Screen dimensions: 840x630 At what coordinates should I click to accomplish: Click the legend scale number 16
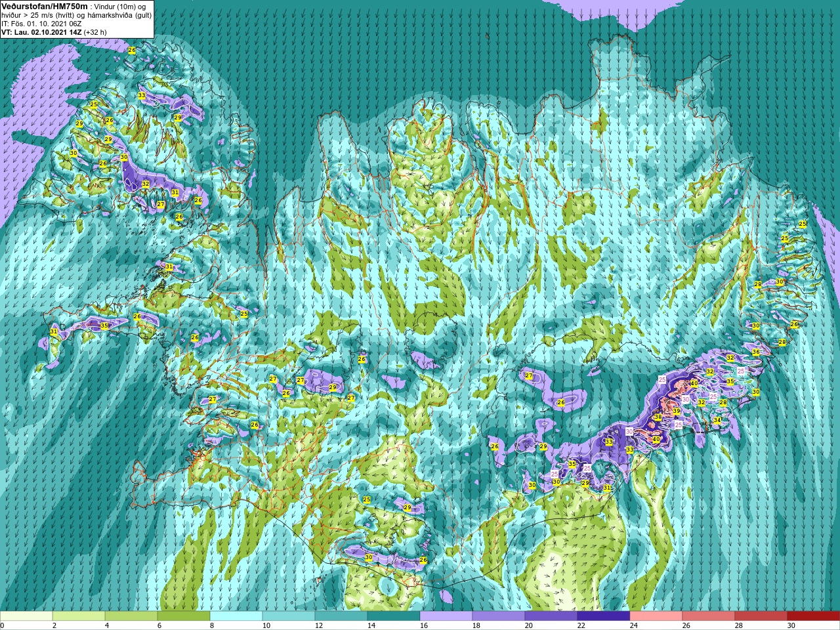click(423, 625)
